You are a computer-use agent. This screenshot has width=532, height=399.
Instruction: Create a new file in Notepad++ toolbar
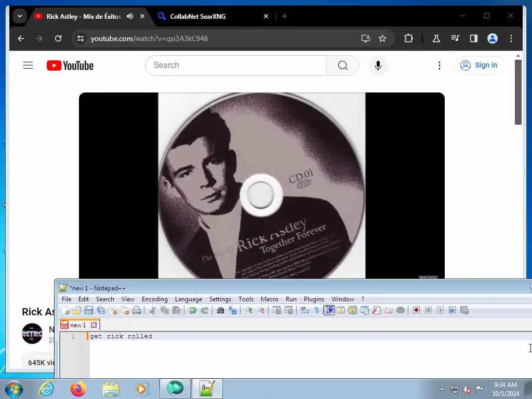65,310
